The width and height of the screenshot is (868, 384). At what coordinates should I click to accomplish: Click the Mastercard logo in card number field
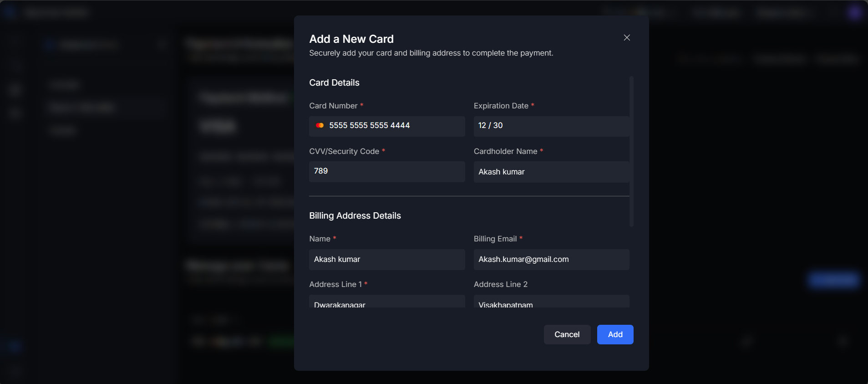[320, 125]
